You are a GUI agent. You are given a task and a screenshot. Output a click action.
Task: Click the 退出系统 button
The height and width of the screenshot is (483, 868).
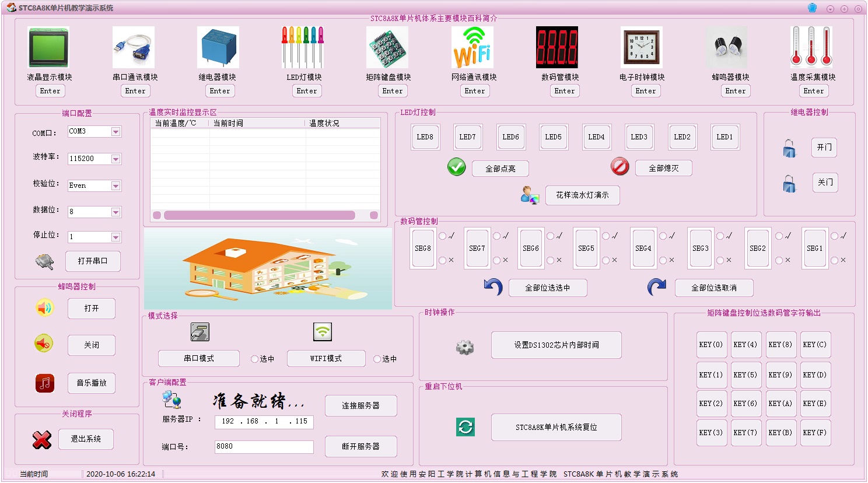coord(86,439)
